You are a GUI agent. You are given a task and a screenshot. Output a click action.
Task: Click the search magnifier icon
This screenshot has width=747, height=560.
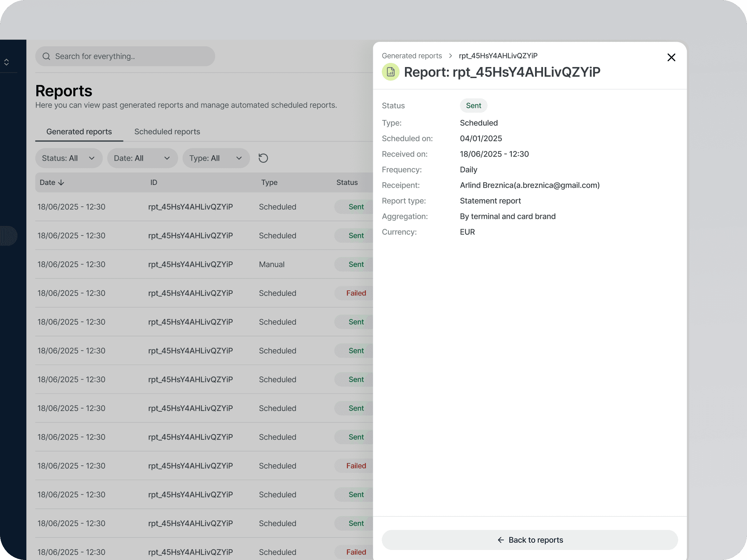46,56
